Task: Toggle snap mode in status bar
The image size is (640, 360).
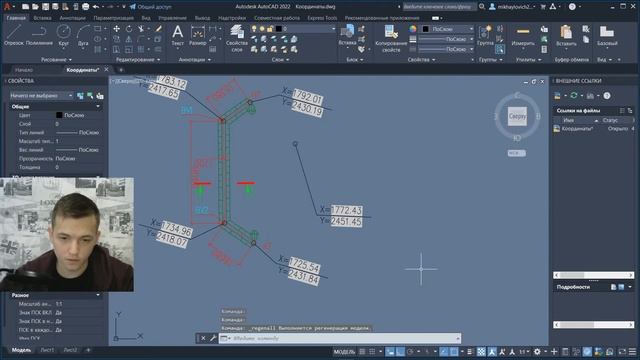Action: point(372,351)
